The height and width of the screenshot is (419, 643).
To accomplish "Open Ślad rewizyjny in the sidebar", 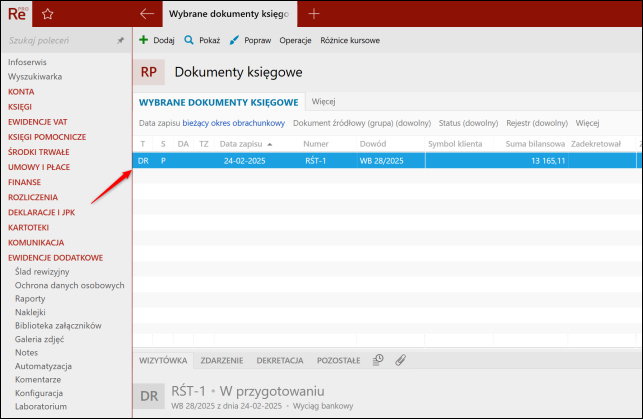I will [42, 272].
